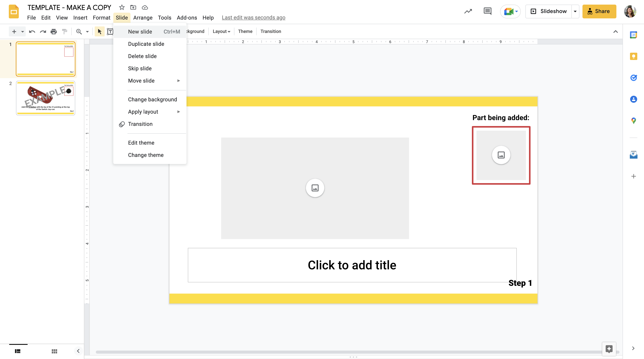Screen dimensions: 644x359
Task: Open comment history icon
Action: click(x=487, y=11)
